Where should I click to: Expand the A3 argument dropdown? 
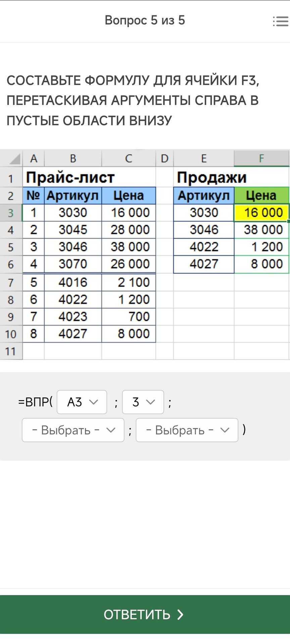[82, 402]
